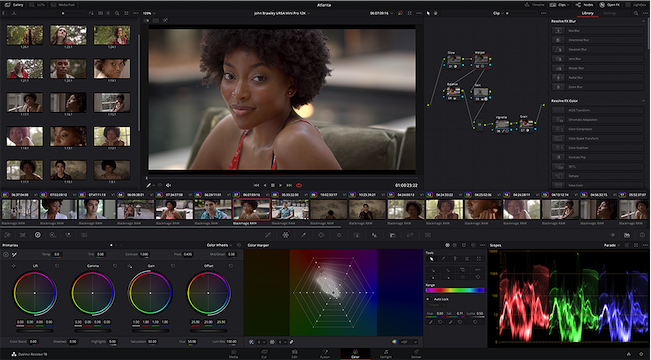Image resolution: width=651 pixels, height=360 pixels.
Task: Click the Color Warper Range hue strip
Action: [x=455, y=290]
